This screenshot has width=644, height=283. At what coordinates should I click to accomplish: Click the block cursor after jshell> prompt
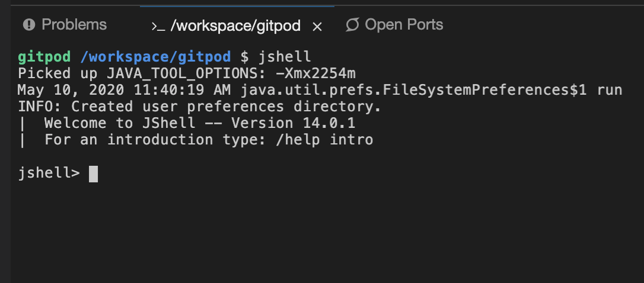(x=93, y=173)
